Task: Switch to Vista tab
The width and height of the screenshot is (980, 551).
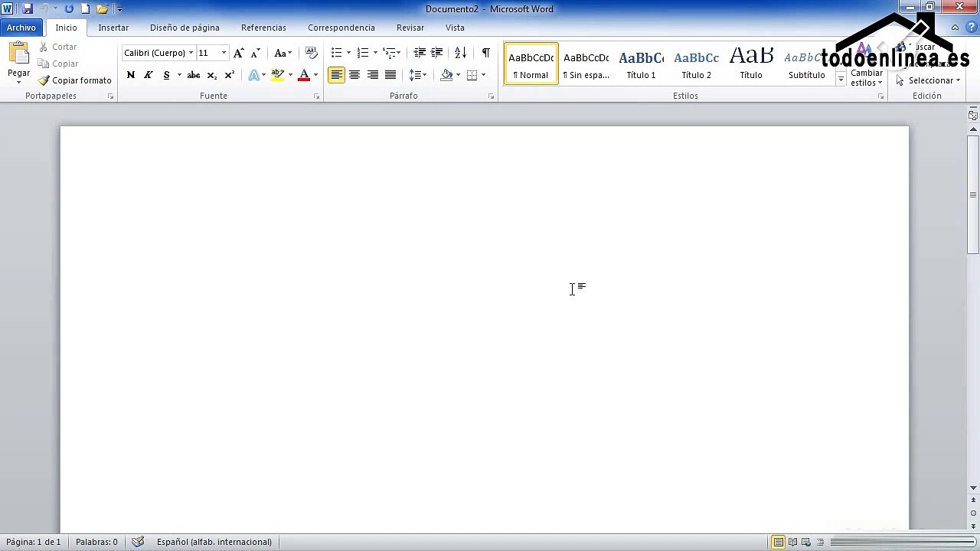Action: [x=455, y=28]
